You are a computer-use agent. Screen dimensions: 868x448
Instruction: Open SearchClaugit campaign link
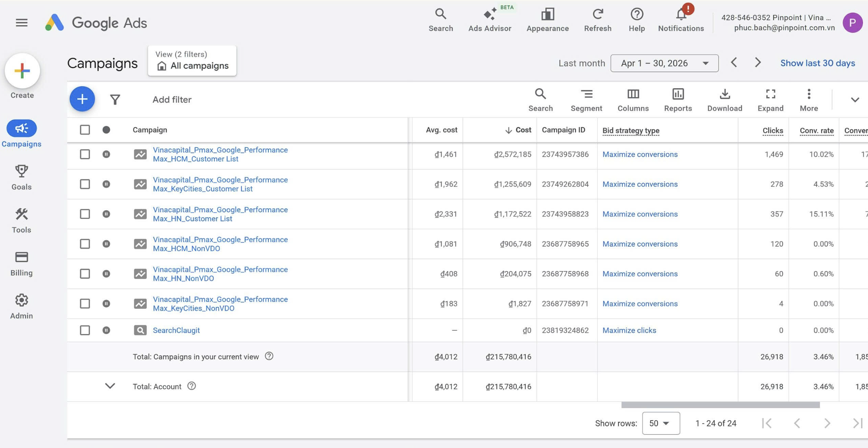click(176, 330)
